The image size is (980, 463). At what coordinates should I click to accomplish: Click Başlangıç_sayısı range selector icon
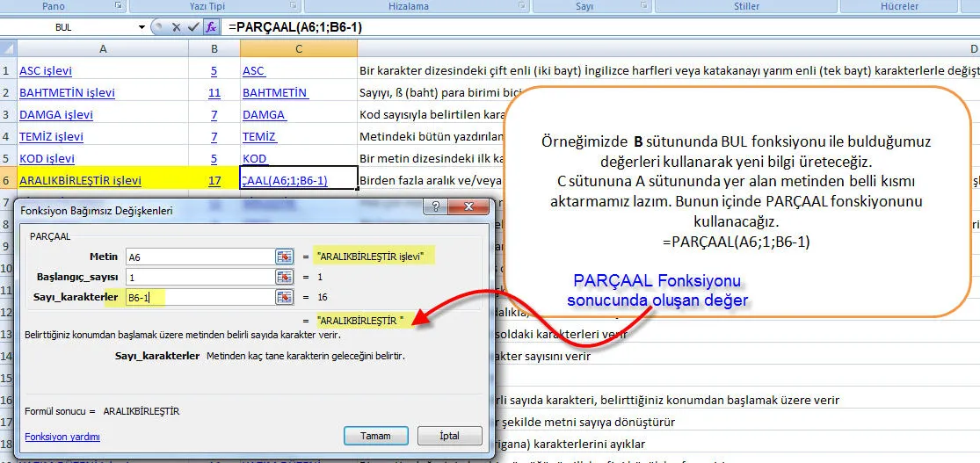point(284,277)
